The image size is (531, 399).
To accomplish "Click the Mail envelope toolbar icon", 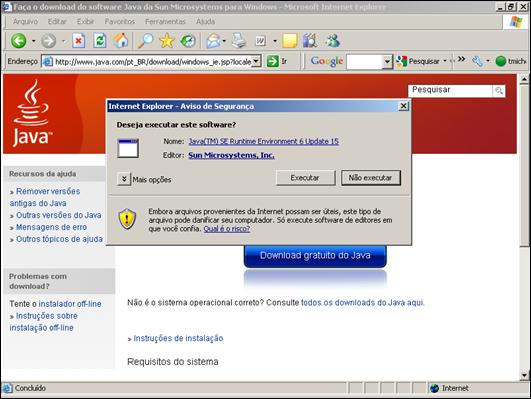I will [x=214, y=41].
